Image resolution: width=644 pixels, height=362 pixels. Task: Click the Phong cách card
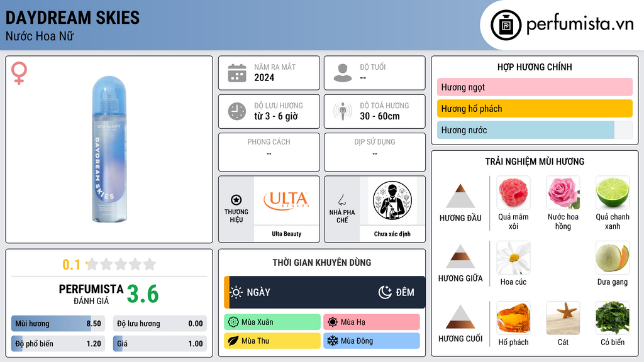pos(269,152)
